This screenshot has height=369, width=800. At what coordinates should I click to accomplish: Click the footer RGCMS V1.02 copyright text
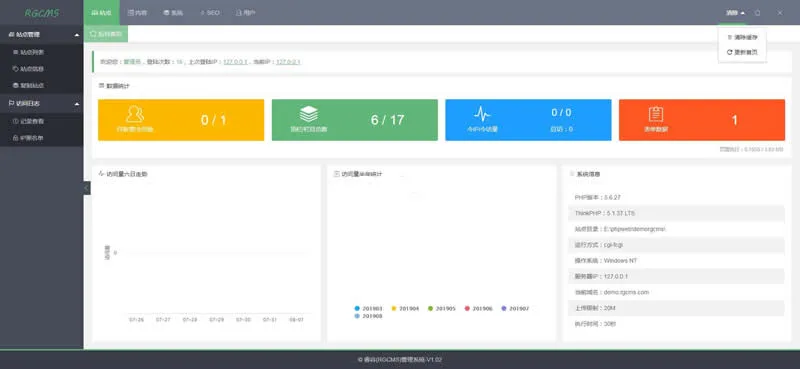point(399,360)
